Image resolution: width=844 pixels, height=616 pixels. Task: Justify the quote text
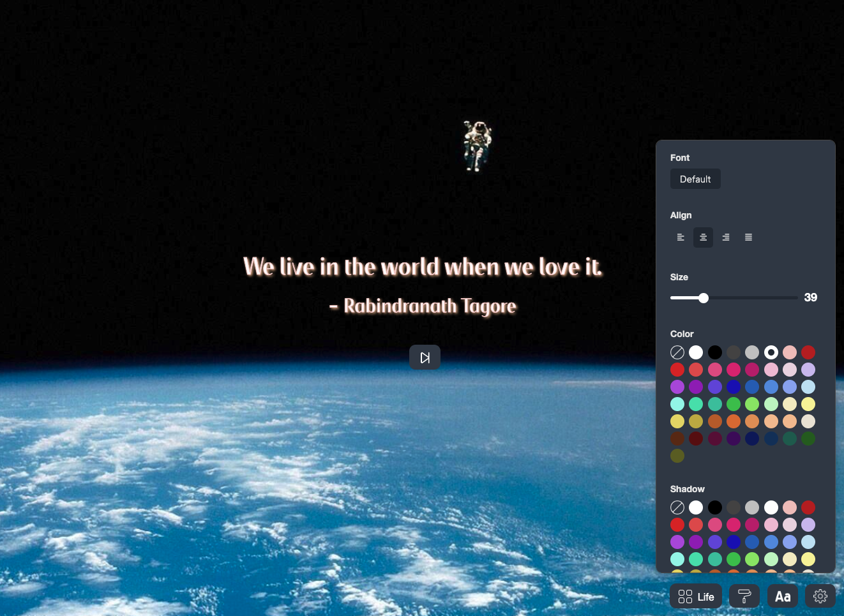click(748, 237)
